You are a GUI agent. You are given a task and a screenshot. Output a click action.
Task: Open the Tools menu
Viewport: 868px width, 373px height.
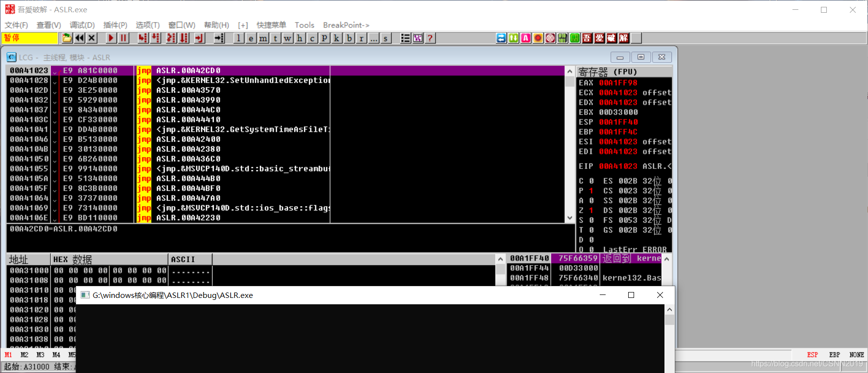[x=304, y=25]
